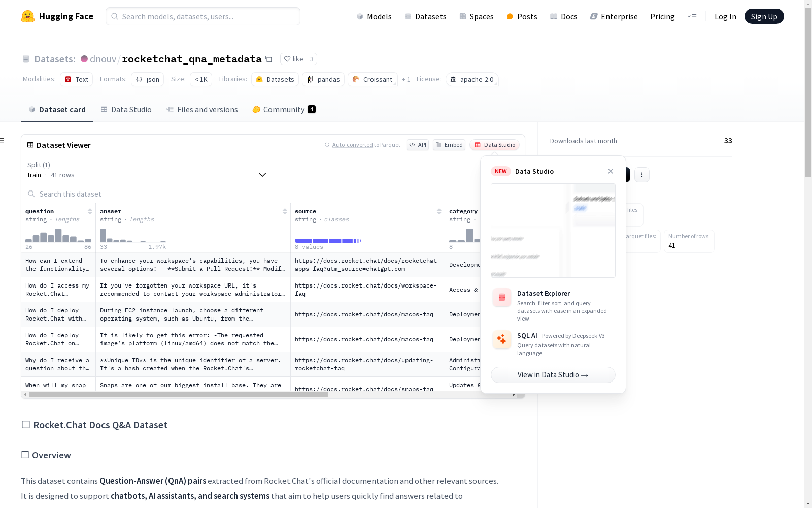Image resolution: width=812 pixels, height=508 pixels.
Task: Click the SQL AI sparkle icon
Action: coord(502,339)
